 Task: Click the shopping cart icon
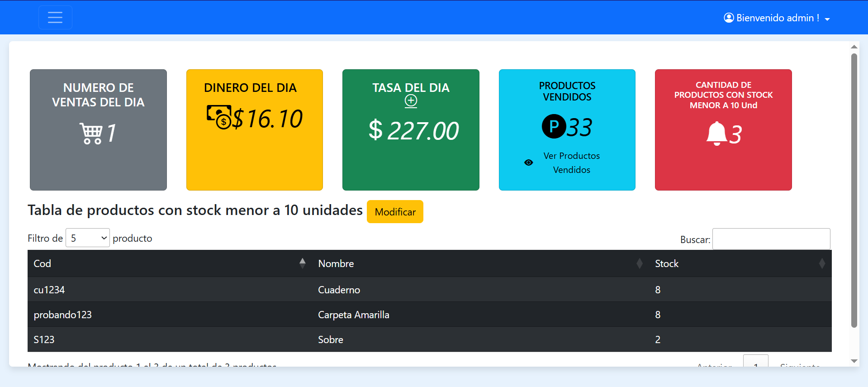click(x=91, y=134)
